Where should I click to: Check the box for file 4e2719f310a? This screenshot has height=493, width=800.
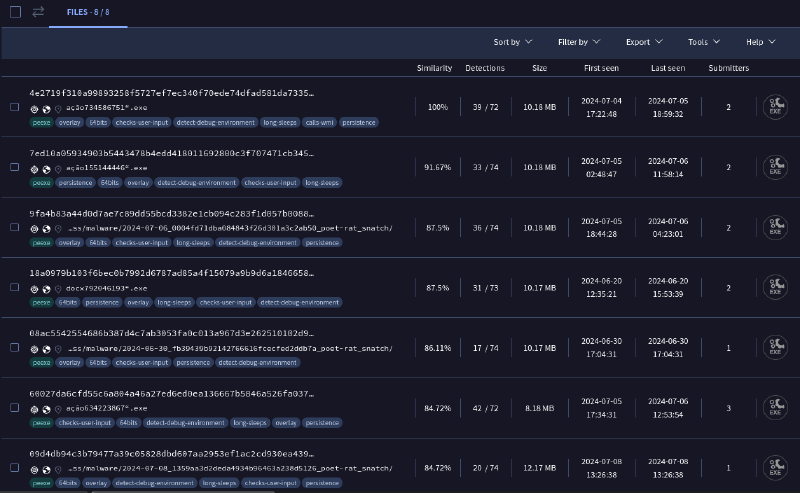point(15,107)
